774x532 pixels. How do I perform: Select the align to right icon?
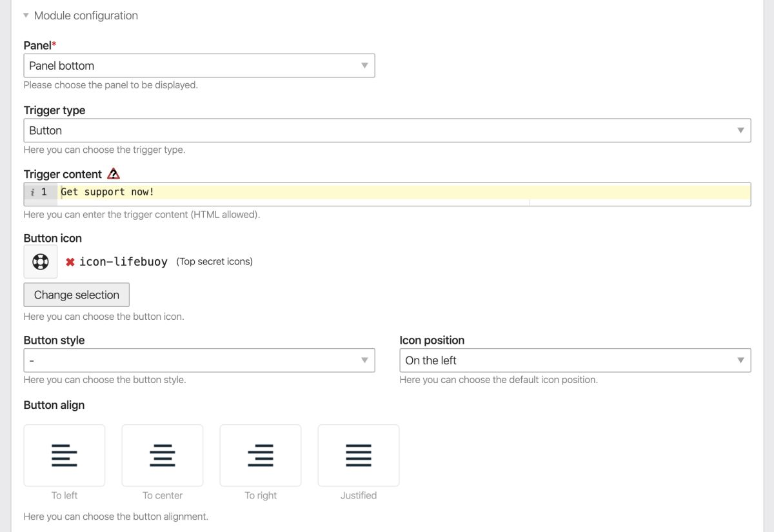[261, 455]
